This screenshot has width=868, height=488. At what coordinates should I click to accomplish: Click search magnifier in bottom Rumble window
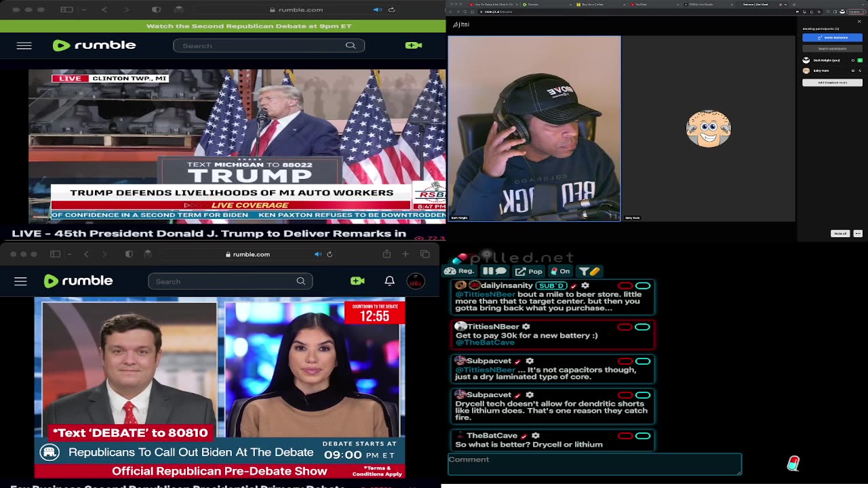tap(301, 281)
